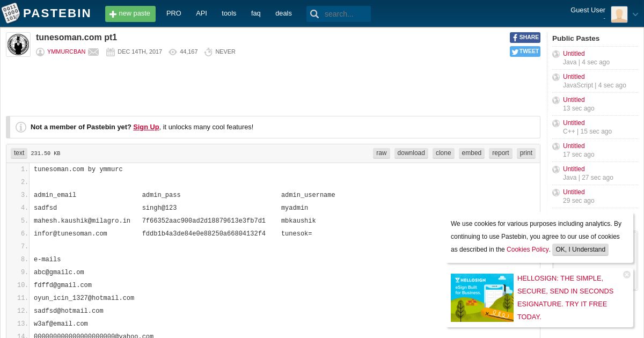Click the search magnifier icon
This screenshot has height=338, width=644.
point(314,14)
